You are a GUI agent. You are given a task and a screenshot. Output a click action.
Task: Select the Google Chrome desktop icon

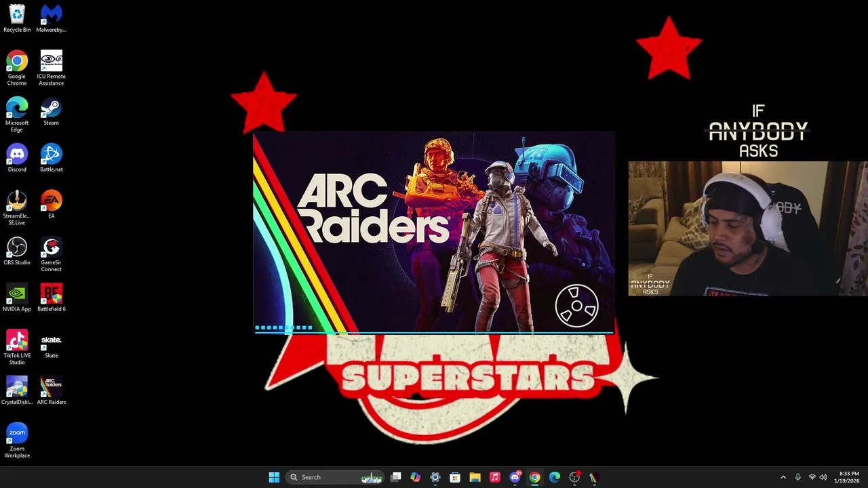17,68
